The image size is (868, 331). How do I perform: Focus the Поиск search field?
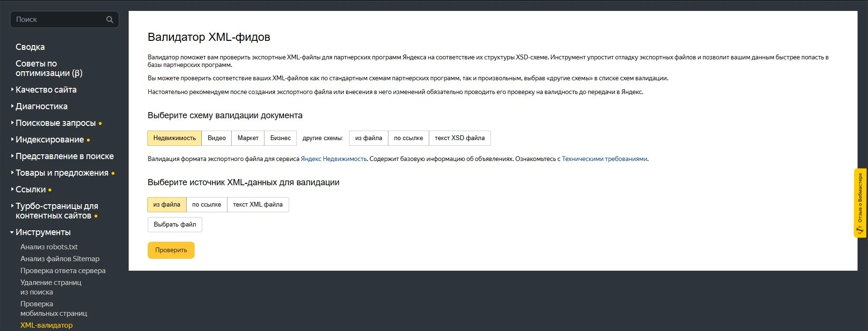(x=64, y=19)
